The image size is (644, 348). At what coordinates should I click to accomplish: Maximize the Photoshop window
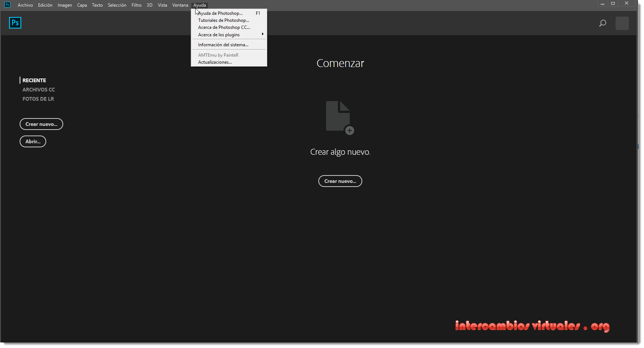[613, 3]
